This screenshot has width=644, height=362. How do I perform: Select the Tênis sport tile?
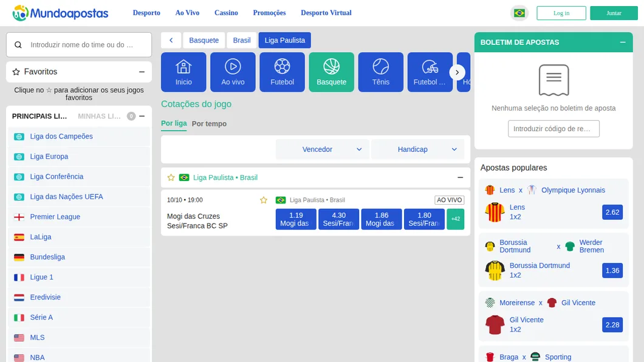coord(380,72)
